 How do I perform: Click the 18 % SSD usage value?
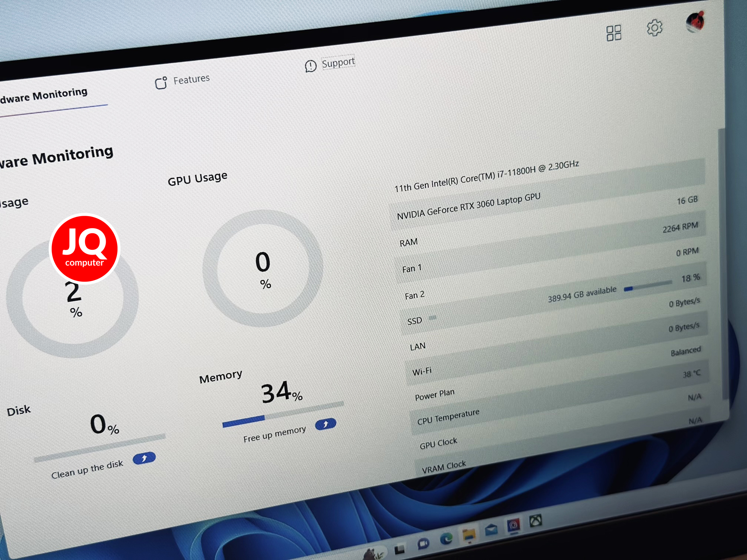click(x=691, y=278)
